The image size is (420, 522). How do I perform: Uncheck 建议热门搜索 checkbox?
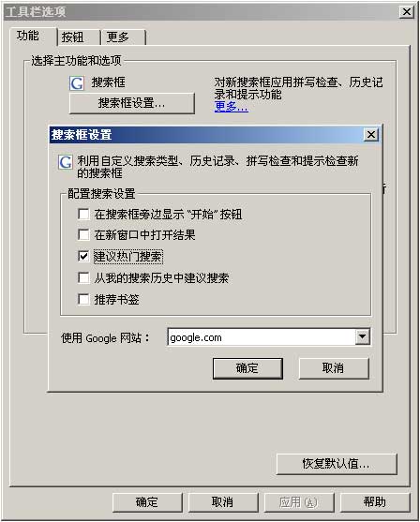83,256
